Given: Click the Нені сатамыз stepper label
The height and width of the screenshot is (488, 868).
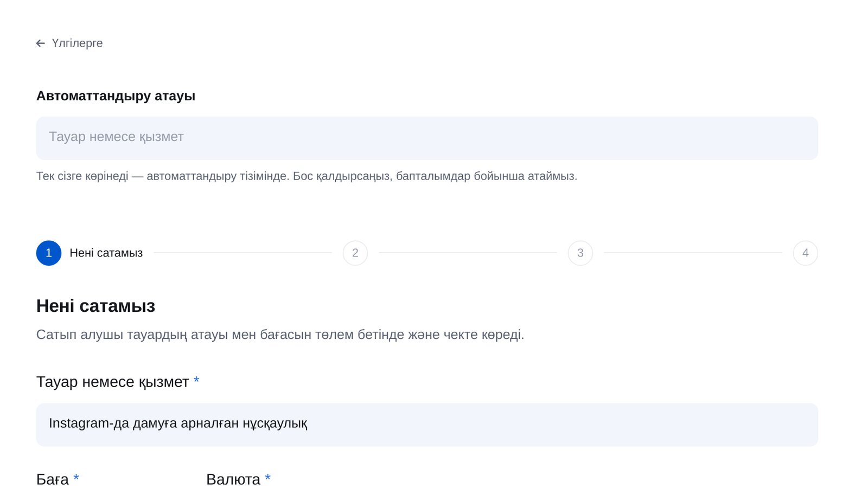Looking at the screenshot, I should 106,253.
